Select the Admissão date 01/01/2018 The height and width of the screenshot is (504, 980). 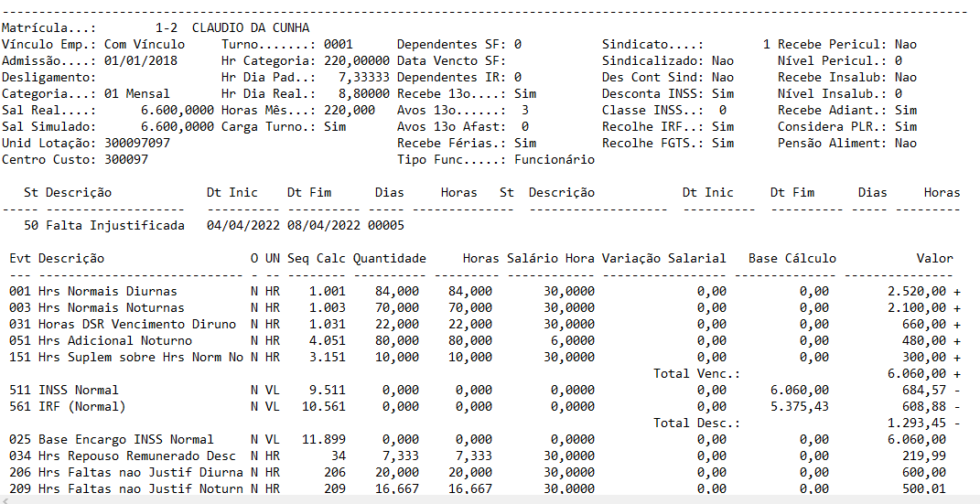click(x=141, y=61)
